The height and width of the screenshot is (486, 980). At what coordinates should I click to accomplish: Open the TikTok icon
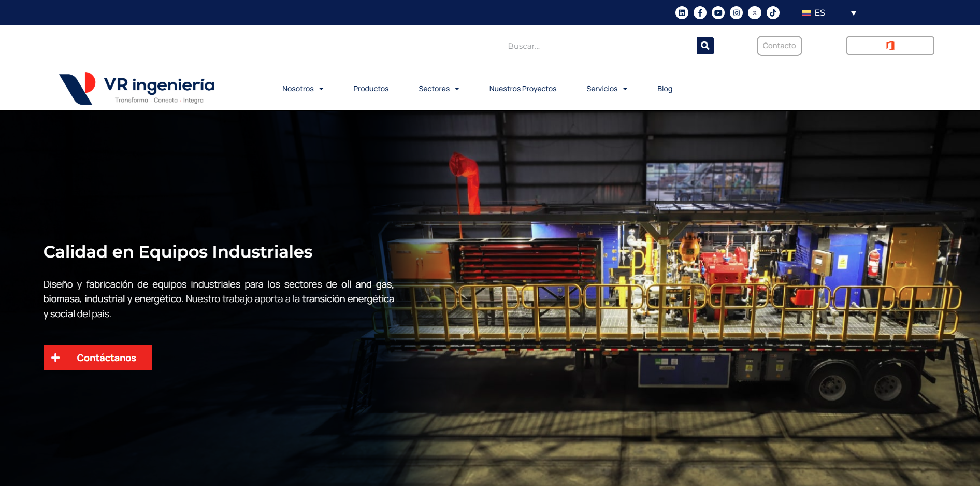(773, 13)
